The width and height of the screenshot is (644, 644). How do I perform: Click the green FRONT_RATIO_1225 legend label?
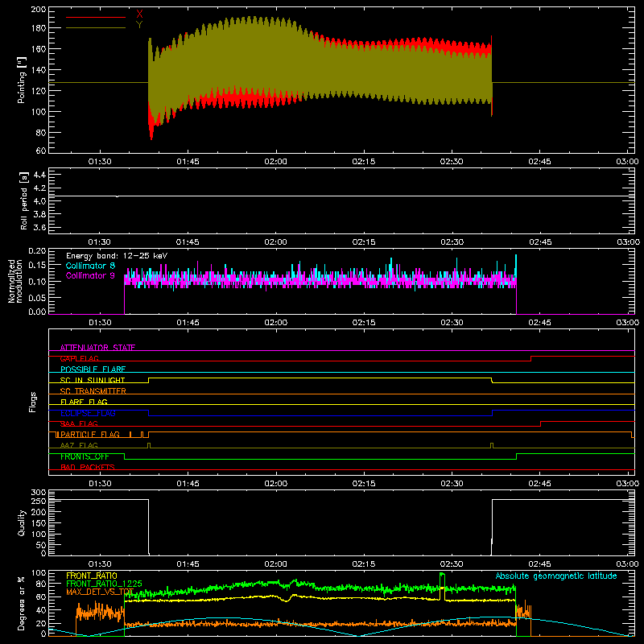click(104, 584)
